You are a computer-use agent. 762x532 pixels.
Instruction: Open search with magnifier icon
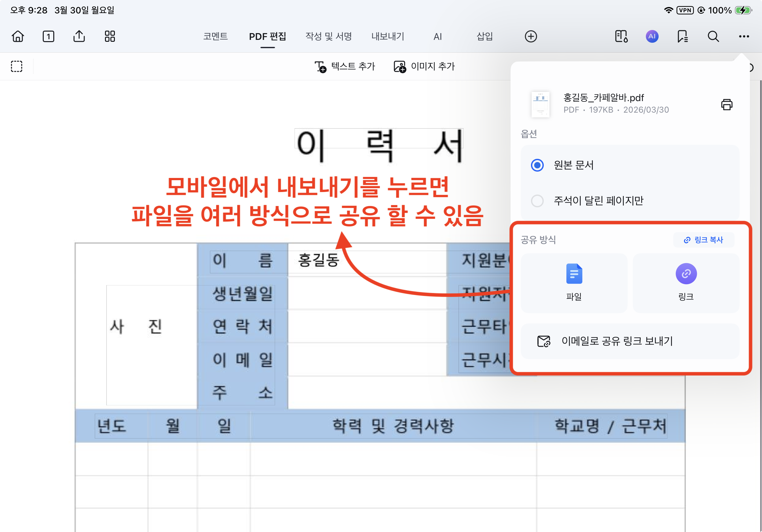[x=713, y=36]
